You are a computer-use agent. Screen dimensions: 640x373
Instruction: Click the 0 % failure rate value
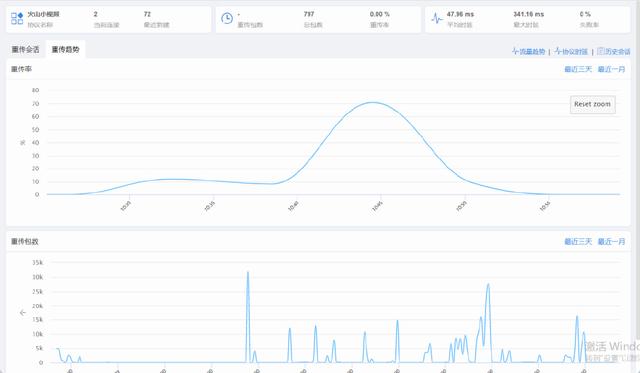585,14
